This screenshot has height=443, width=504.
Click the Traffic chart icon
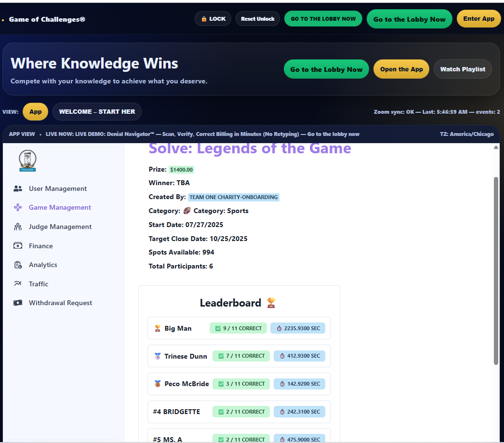click(18, 284)
